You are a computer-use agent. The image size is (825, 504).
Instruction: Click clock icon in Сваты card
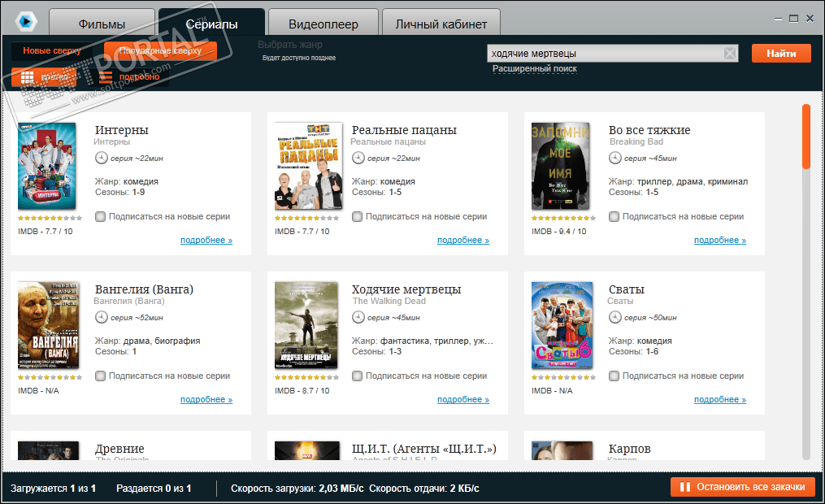pos(614,317)
